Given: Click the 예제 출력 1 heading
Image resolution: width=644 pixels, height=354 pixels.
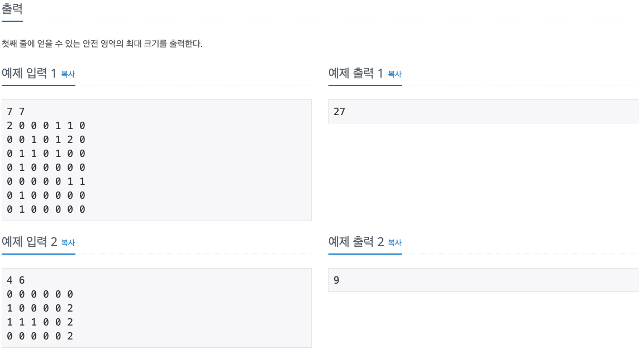Looking at the screenshot, I should pos(356,73).
